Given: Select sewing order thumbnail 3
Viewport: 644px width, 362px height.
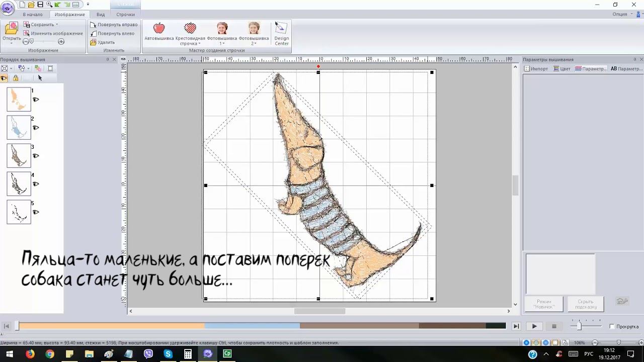Looking at the screenshot, I should pos(19,156).
